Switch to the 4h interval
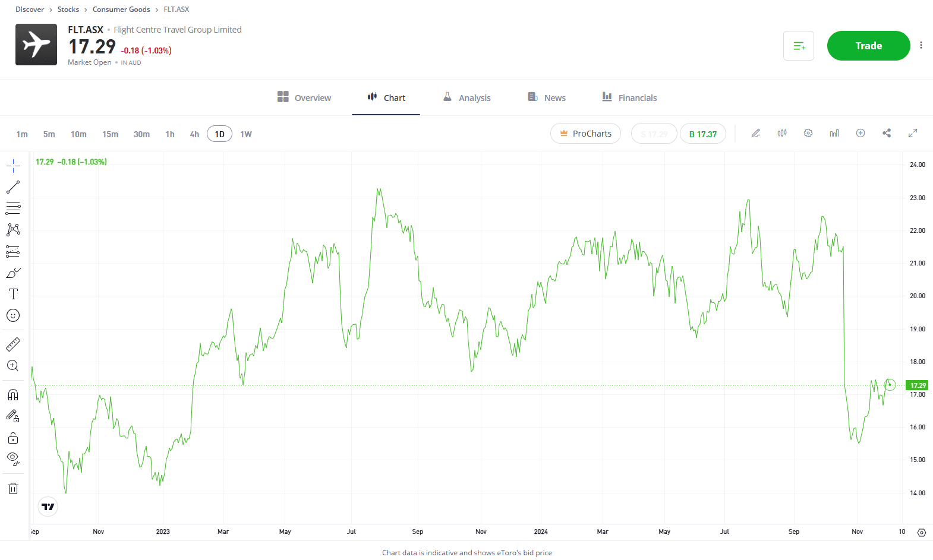The width and height of the screenshot is (933, 560). 194,134
